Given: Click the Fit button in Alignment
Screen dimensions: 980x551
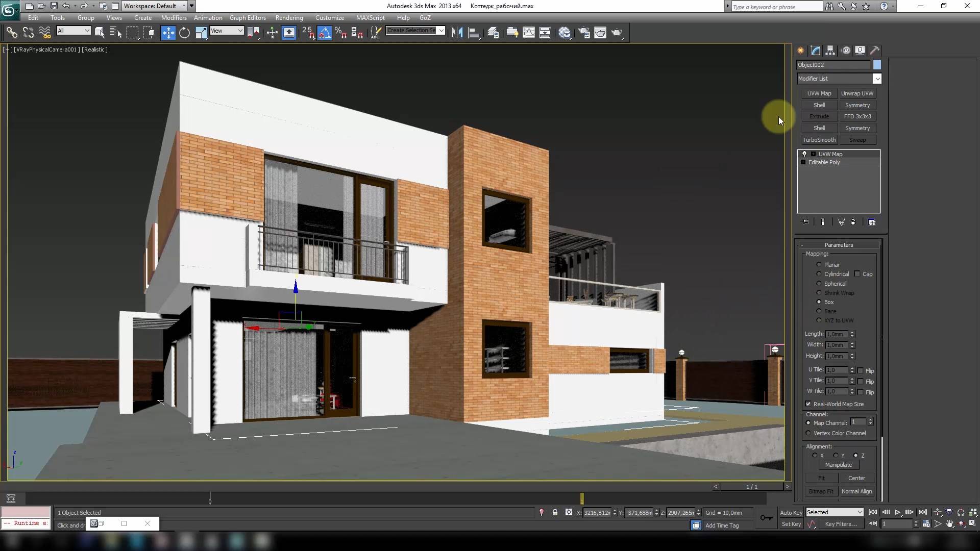Looking at the screenshot, I should click(821, 478).
